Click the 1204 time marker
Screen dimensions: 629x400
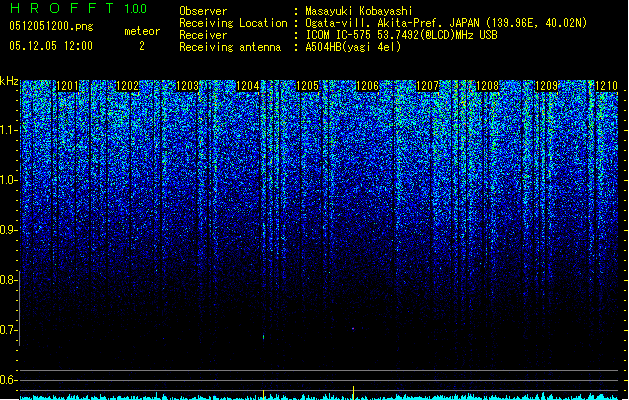pyautogui.click(x=248, y=86)
